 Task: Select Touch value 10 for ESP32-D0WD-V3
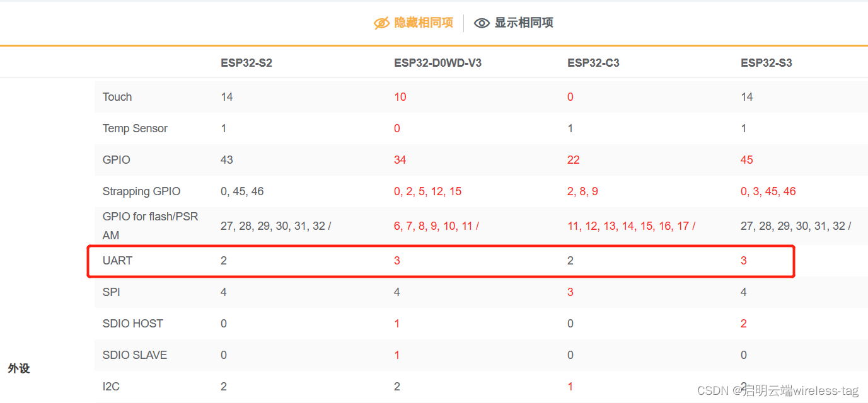point(400,97)
